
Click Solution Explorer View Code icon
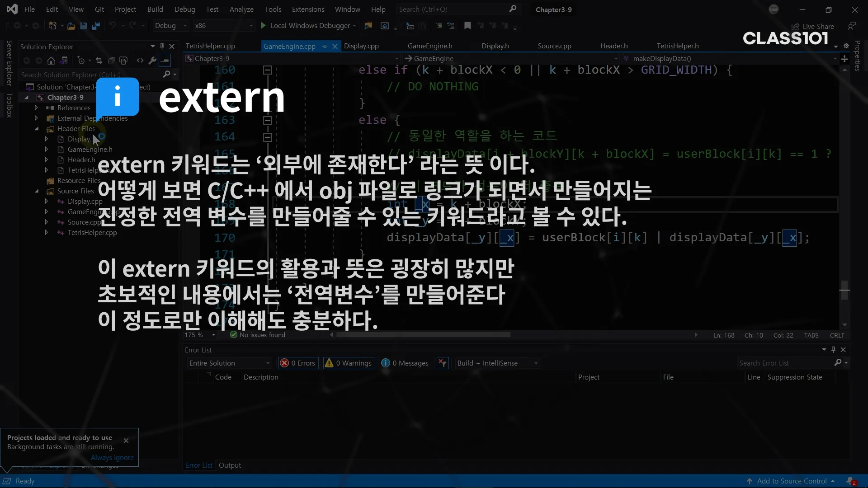(140, 61)
